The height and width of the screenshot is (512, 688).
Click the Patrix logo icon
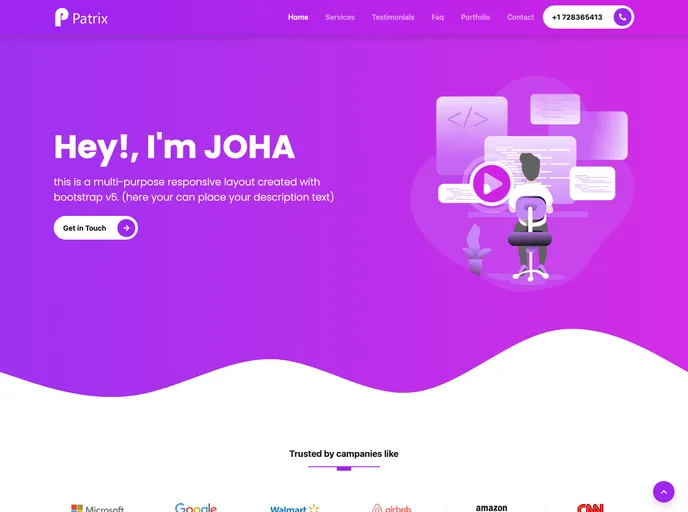[61, 18]
